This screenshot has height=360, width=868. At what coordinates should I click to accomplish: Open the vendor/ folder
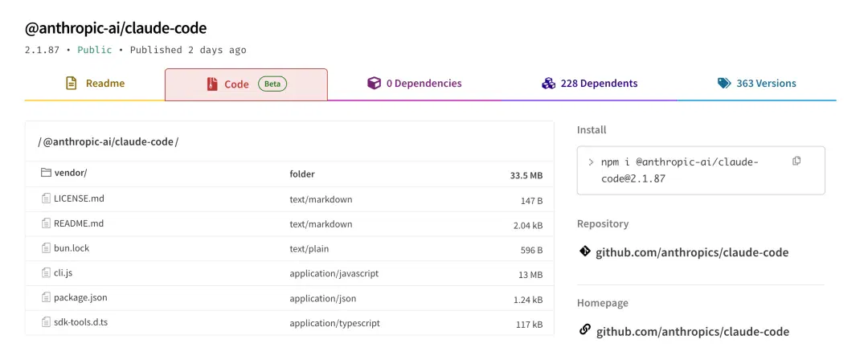(x=71, y=173)
